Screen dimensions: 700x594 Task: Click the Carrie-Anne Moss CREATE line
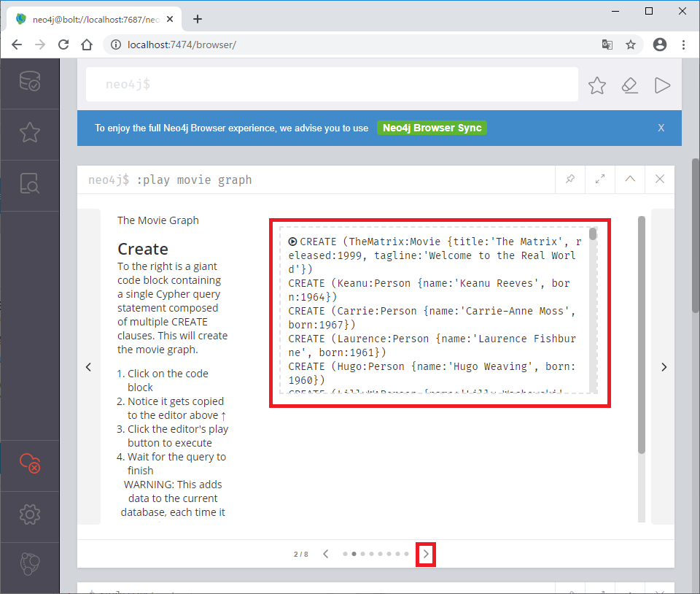pyautogui.click(x=432, y=317)
